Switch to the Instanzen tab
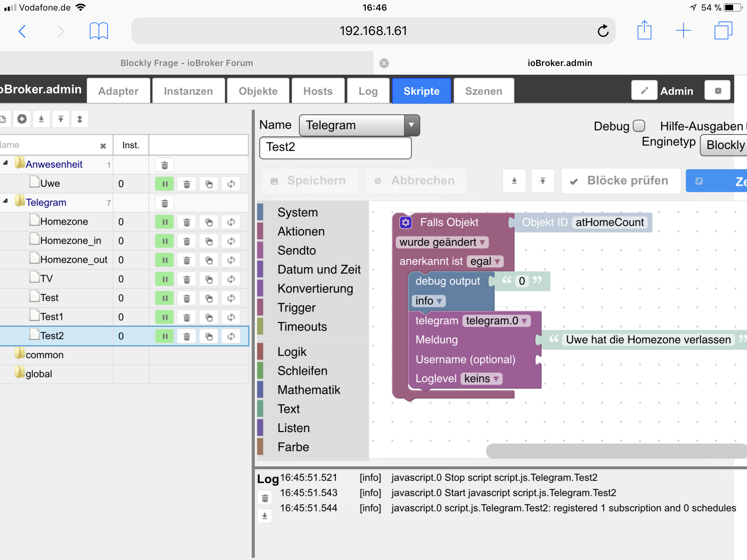The height and width of the screenshot is (560, 747). (x=188, y=91)
